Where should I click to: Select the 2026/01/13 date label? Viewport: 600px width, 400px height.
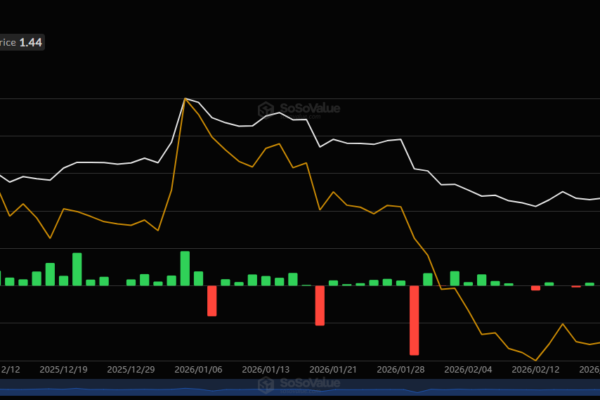(x=268, y=368)
